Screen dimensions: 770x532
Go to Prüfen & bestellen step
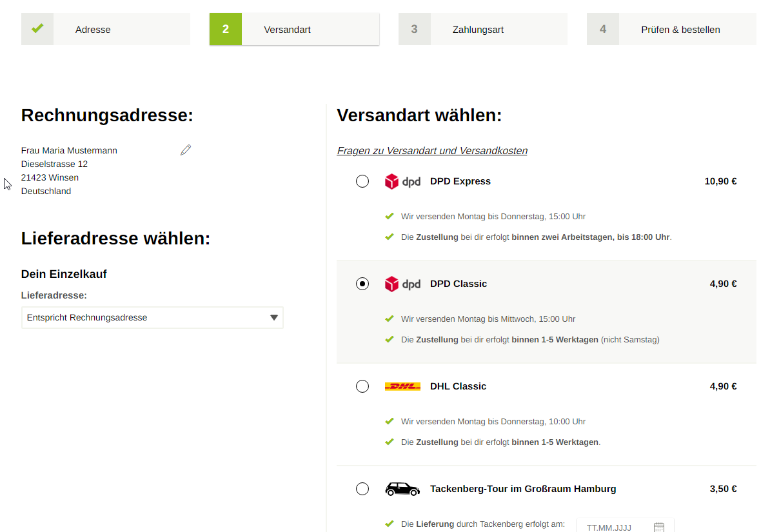(671, 29)
